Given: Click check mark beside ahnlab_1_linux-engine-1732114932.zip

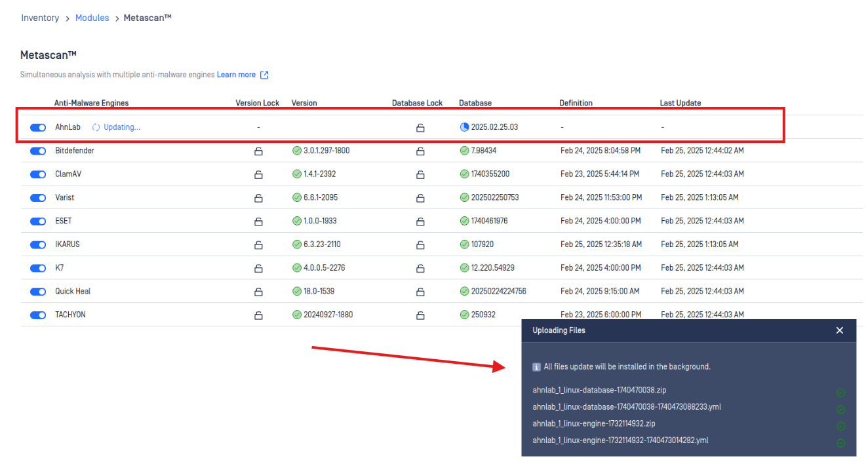Looking at the screenshot, I should (840, 426).
